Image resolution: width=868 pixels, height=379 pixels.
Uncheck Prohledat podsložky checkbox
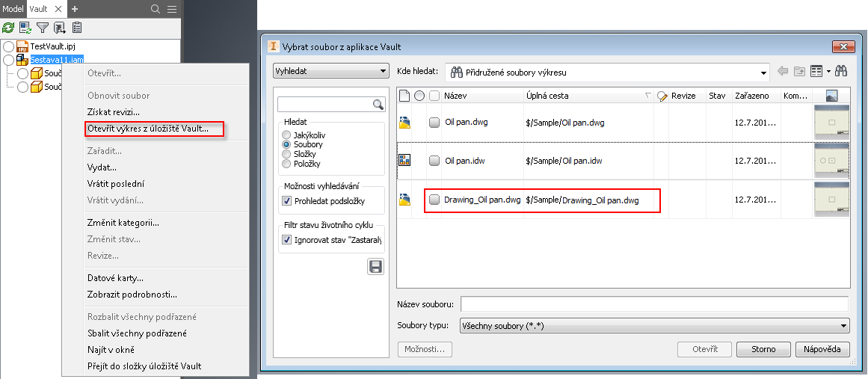click(287, 201)
